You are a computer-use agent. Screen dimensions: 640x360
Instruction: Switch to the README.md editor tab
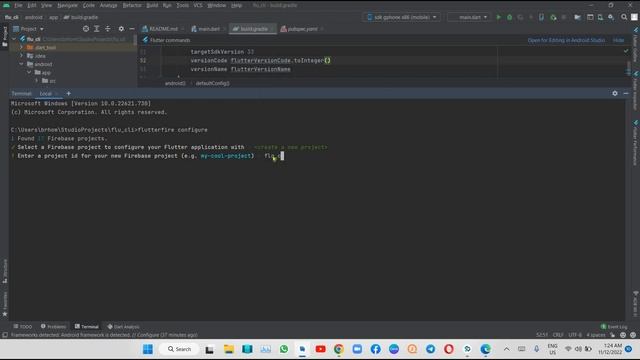(162, 29)
